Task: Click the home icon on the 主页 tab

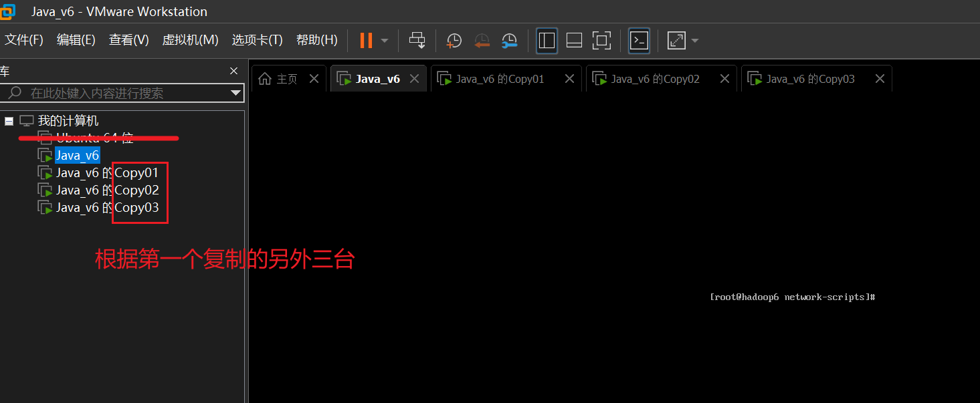Action: coord(266,79)
